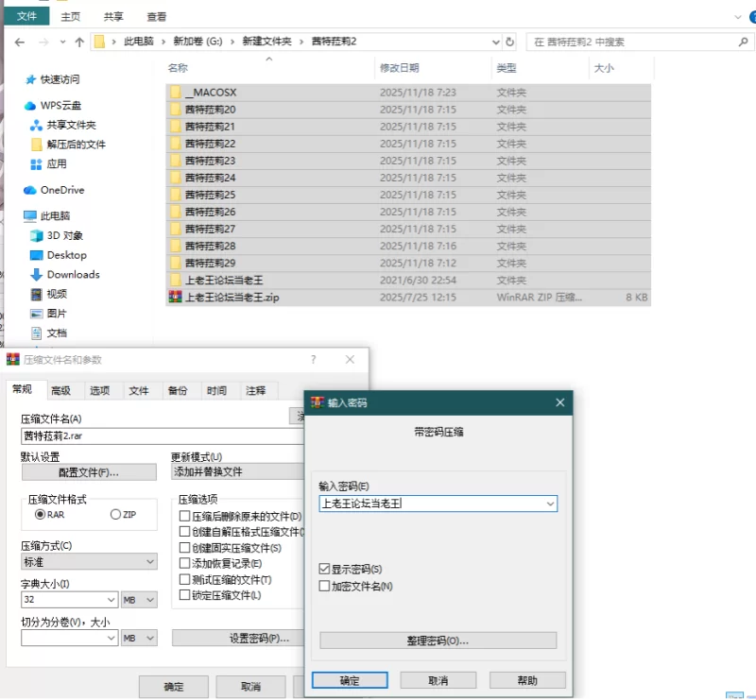The height and width of the screenshot is (700, 756).
Task: Click the 配置文件 button
Action: 89,472
